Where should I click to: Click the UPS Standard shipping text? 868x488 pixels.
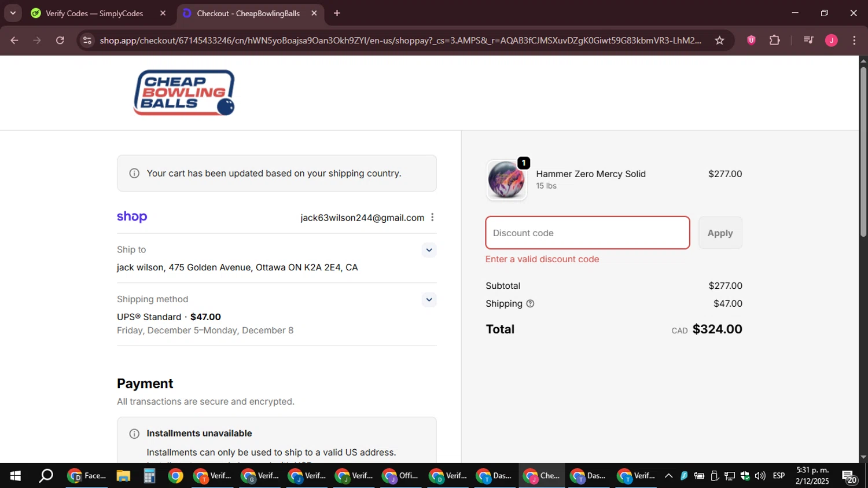[x=169, y=317]
